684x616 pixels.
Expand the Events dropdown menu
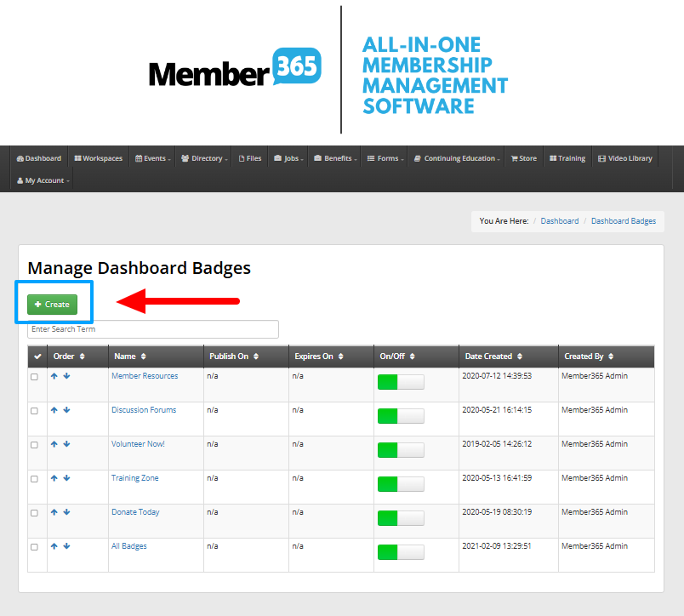click(153, 158)
